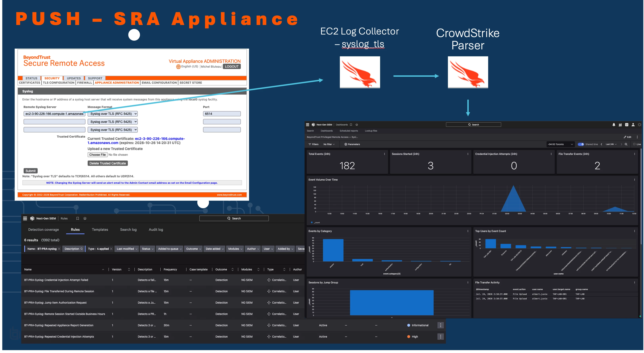Open Sessions Started widget options menu
644x353 pixels.
click(468, 154)
